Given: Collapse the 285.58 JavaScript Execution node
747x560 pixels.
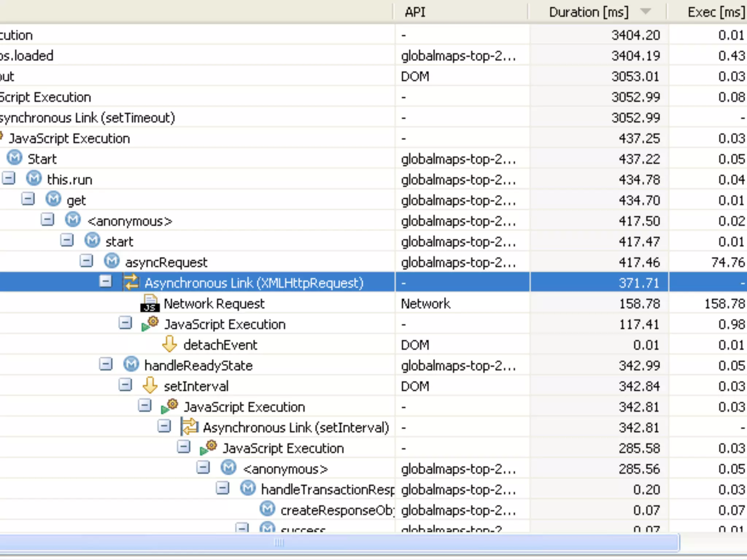Looking at the screenshot, I should click(183, 447).
